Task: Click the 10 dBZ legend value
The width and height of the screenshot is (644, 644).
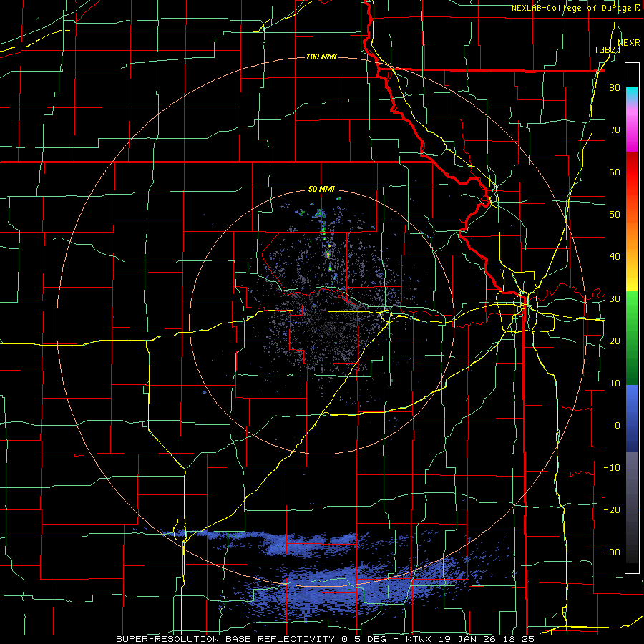Action: (x=615, y=384)
